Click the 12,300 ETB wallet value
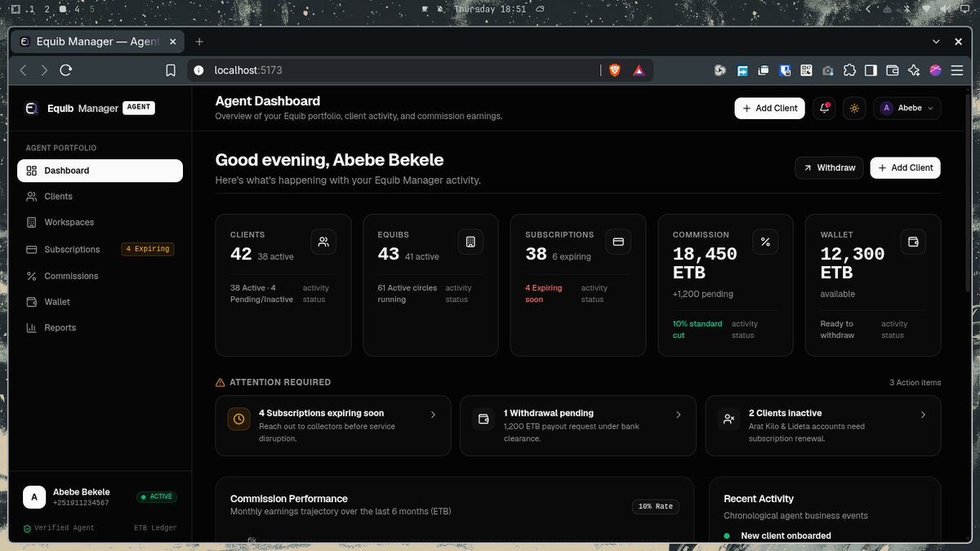 (x=853, y=263)
